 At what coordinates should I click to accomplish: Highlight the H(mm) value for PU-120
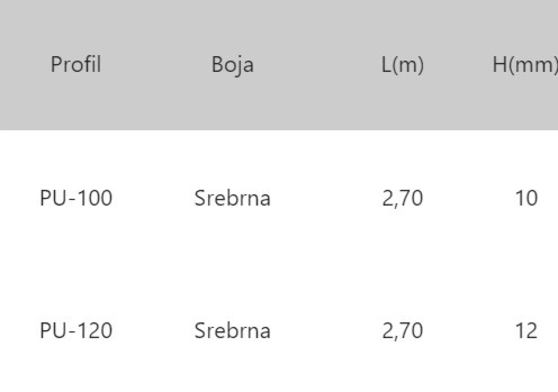tap(526, 330)
